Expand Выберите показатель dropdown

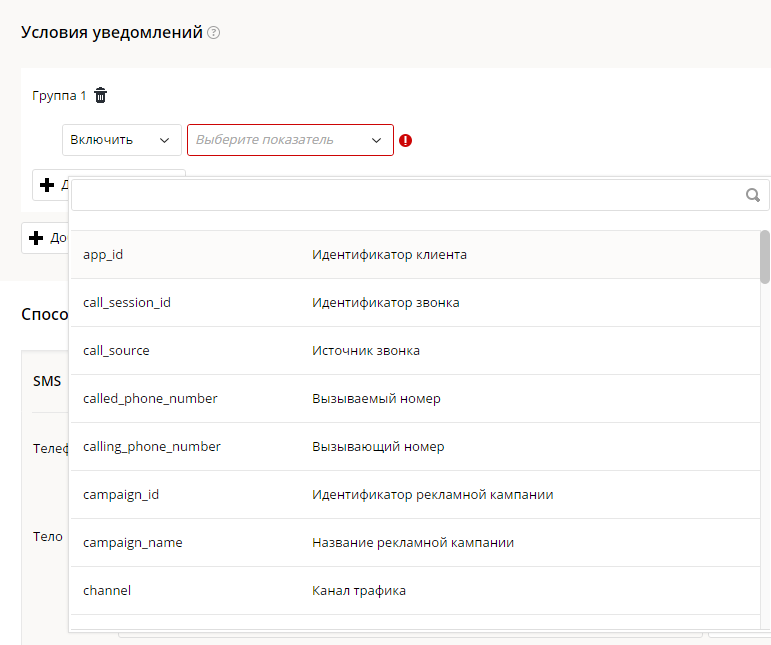(290, 140)
